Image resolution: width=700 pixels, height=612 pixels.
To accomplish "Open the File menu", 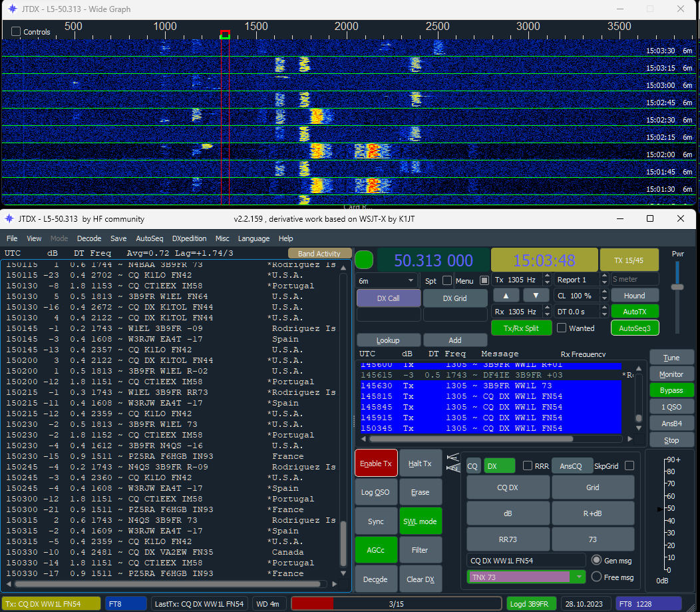I will [12, 238].
